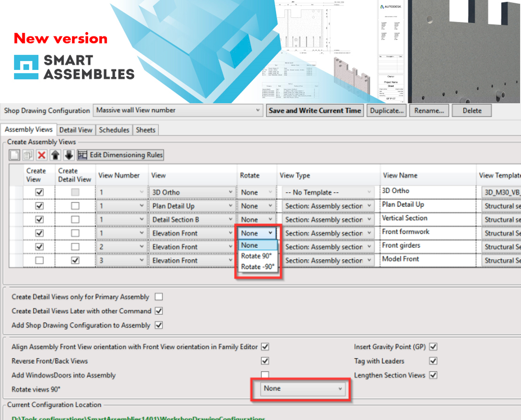Open the Edit Dimensioning Rules dialog
The height and width of the screenshot is (420, 521).
121,155
